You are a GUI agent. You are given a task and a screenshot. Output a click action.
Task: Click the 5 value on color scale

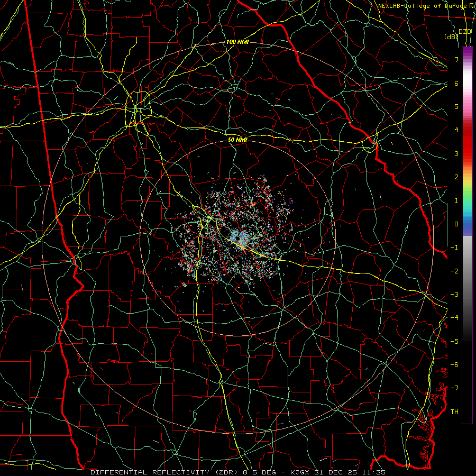tap(456, 106)
